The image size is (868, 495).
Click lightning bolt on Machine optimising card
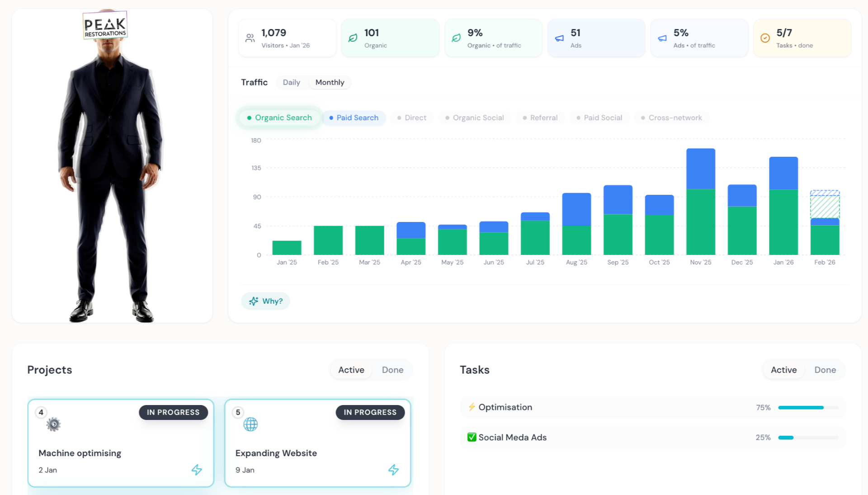pyautogui.click(x=197, y=470)
